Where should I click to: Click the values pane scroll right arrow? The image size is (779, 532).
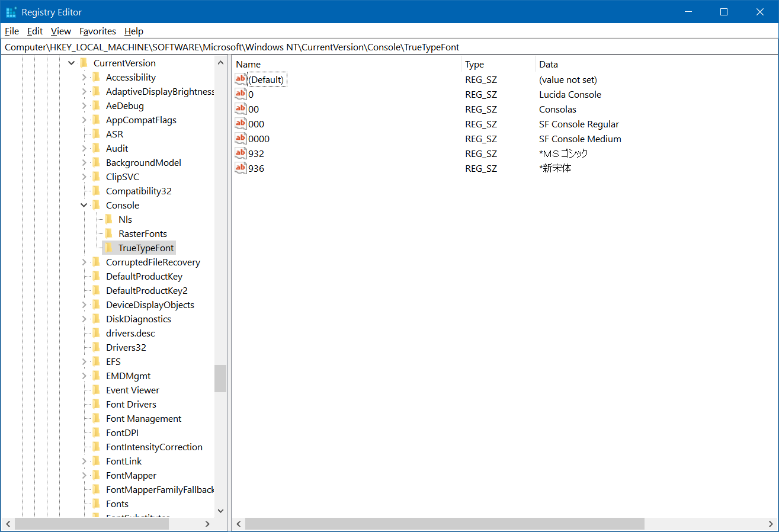tap(771, 524)
